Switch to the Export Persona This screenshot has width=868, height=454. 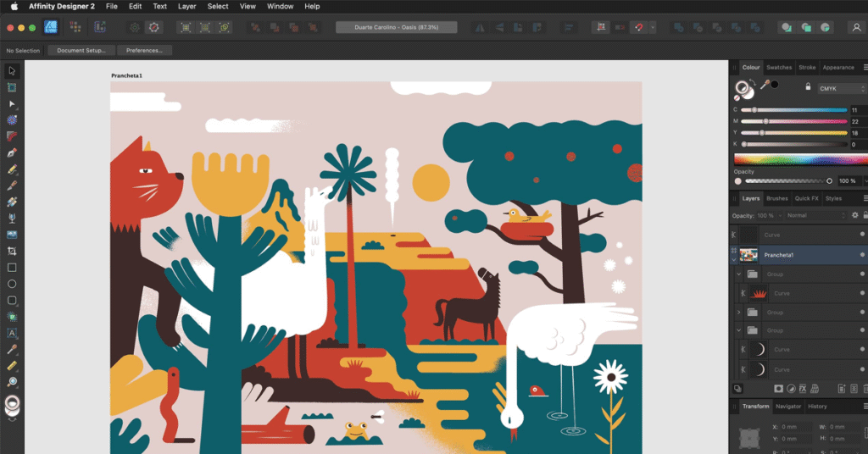100,27
